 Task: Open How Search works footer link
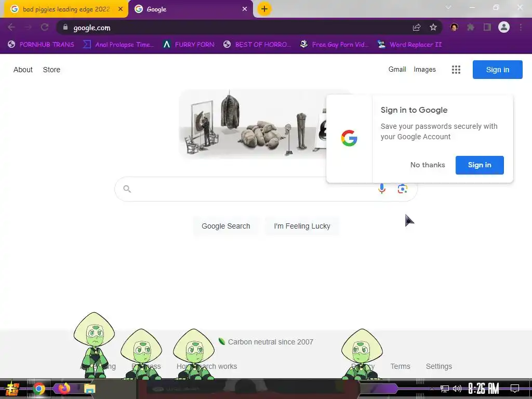pyautogui.click(x=207, y=366)
